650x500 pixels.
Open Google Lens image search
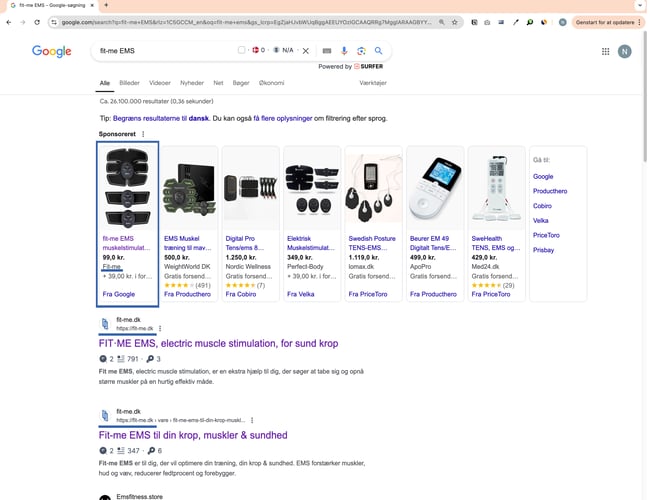361,50
